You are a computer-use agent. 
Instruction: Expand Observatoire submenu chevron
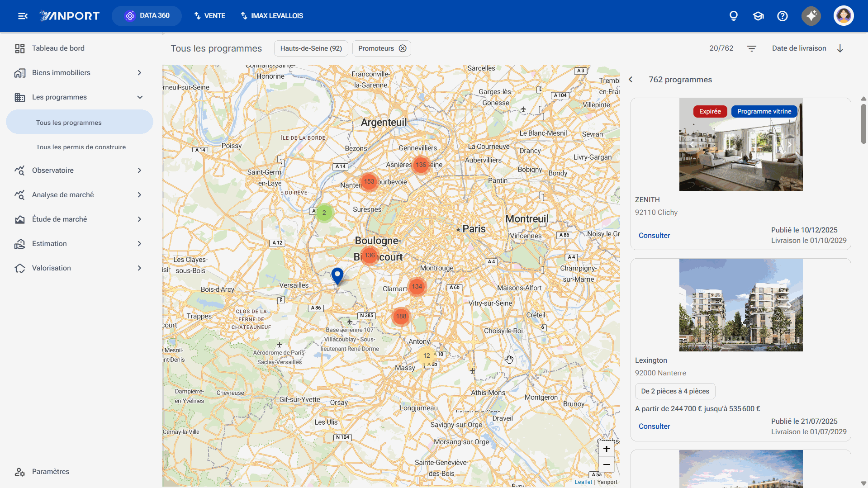(139, 171)
